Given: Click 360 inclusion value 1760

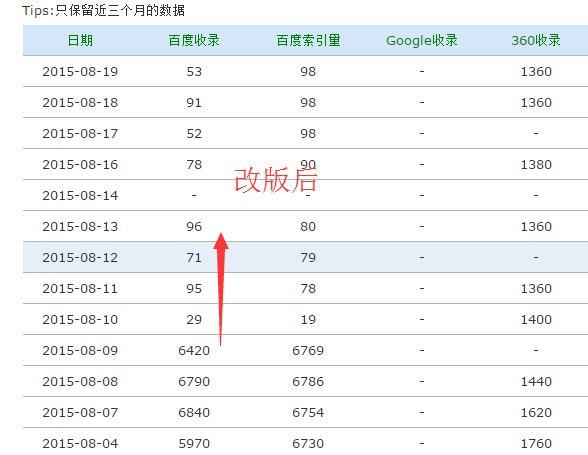Looking at the screenshot, I should [536, 443].
